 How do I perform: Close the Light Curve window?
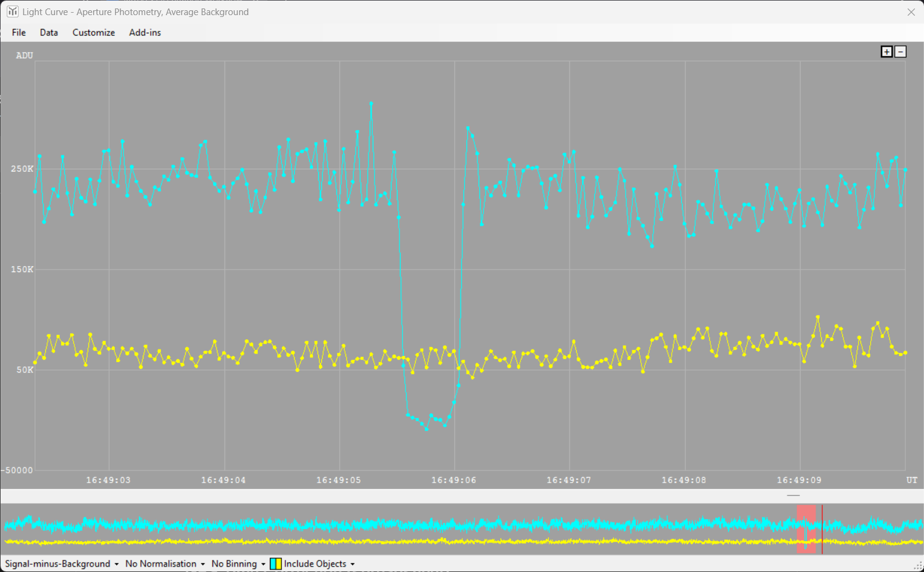[x=911, y=12]
